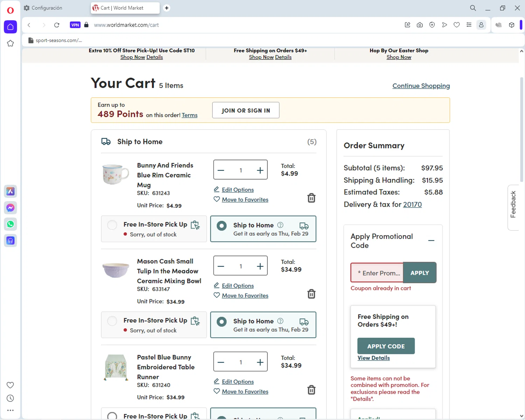525x420 pixels.
Task: Search tabs with magnifier icon
Action: pyautogui.click(x=473, y=8)
